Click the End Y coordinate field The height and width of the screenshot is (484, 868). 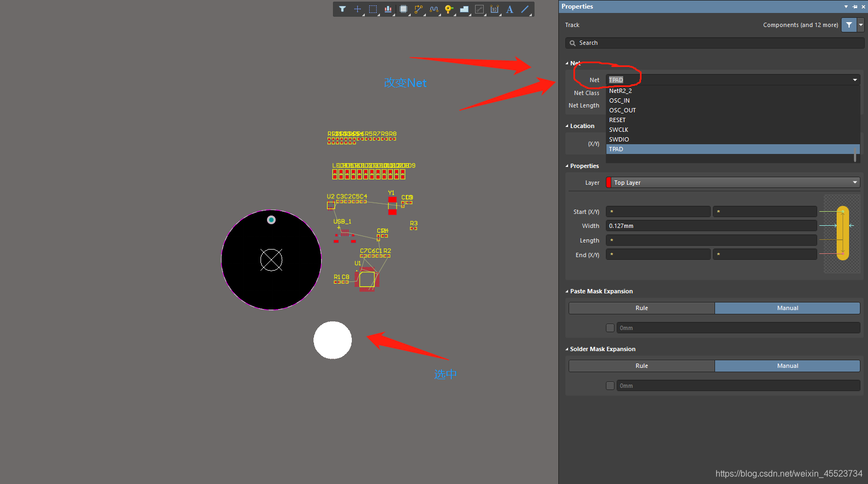(765, 254)
